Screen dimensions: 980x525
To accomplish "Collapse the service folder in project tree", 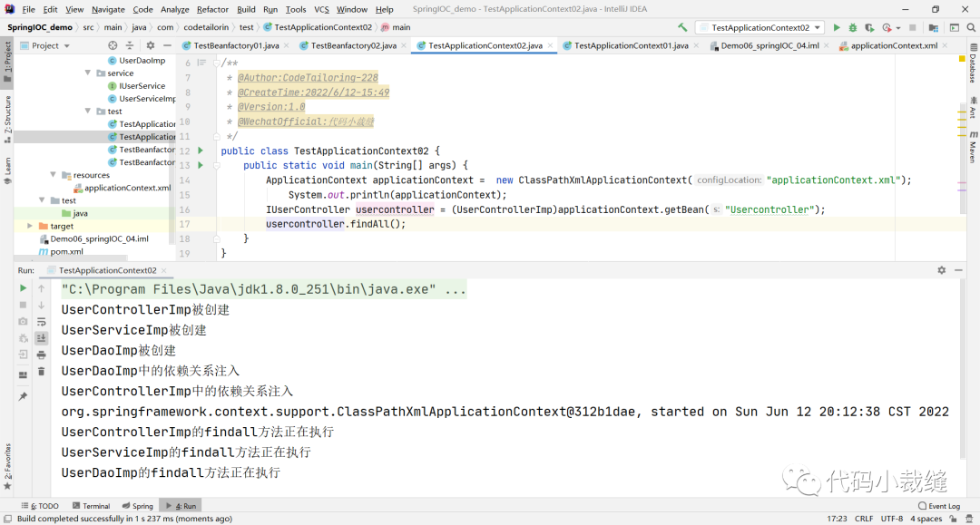I will tap(88, 73).
